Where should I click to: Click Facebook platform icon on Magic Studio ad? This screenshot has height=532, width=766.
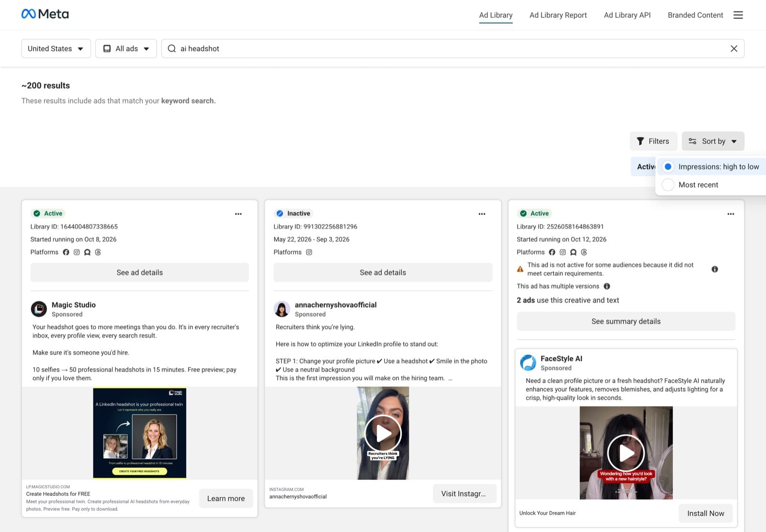click(x=66, y=252)
